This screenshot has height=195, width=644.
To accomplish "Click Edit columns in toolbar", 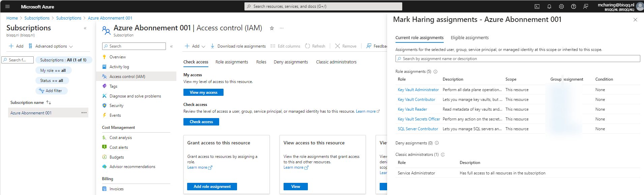I will coord(285,46).
